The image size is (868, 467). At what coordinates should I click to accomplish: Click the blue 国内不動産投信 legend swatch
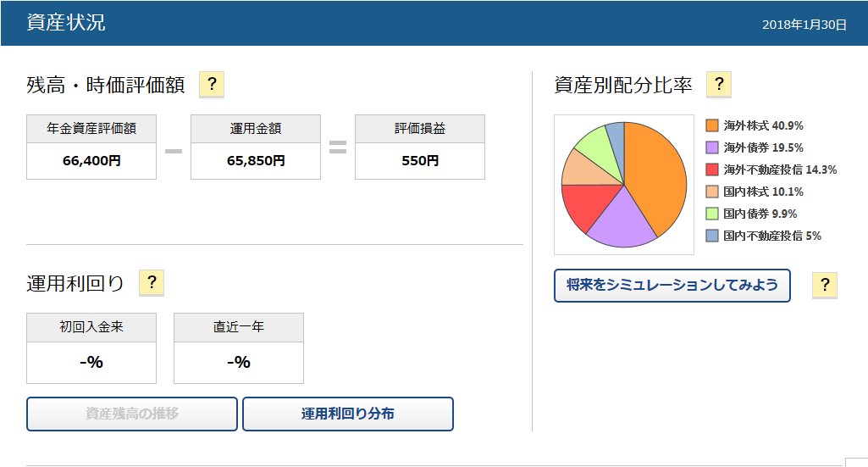(x=711, y=236)
